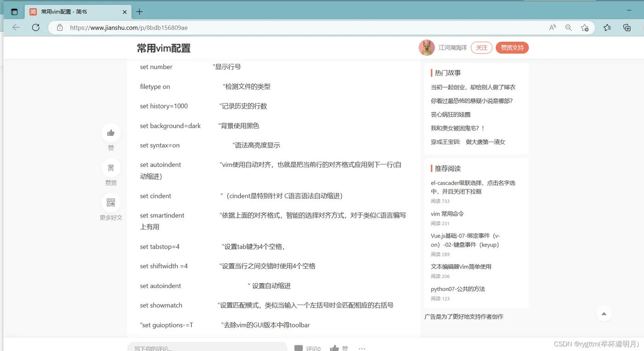644x351 pixels.
Task: Click the address bar URL
Action: 129,28
